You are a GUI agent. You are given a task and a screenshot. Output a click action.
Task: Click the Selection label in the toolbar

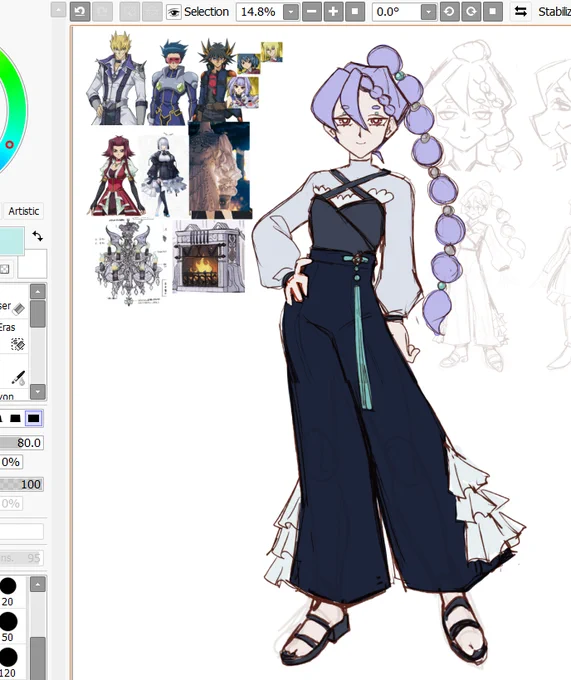206,12
